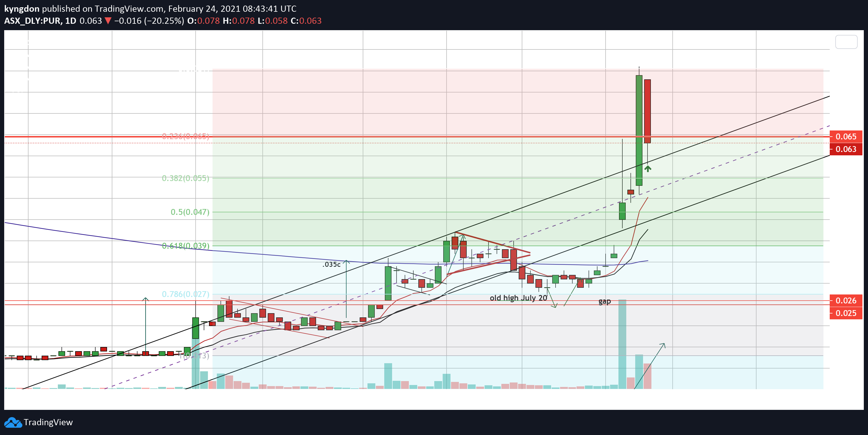Click the −0.016 (−20.25%) change text
Viewport: 868px width, 435px height.
149,21
